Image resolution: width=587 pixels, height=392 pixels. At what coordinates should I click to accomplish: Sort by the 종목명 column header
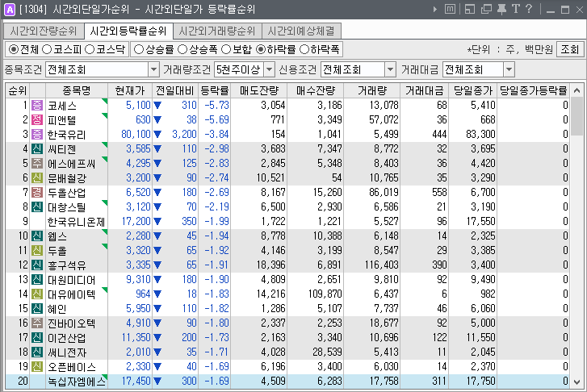[x=77, y=90]
